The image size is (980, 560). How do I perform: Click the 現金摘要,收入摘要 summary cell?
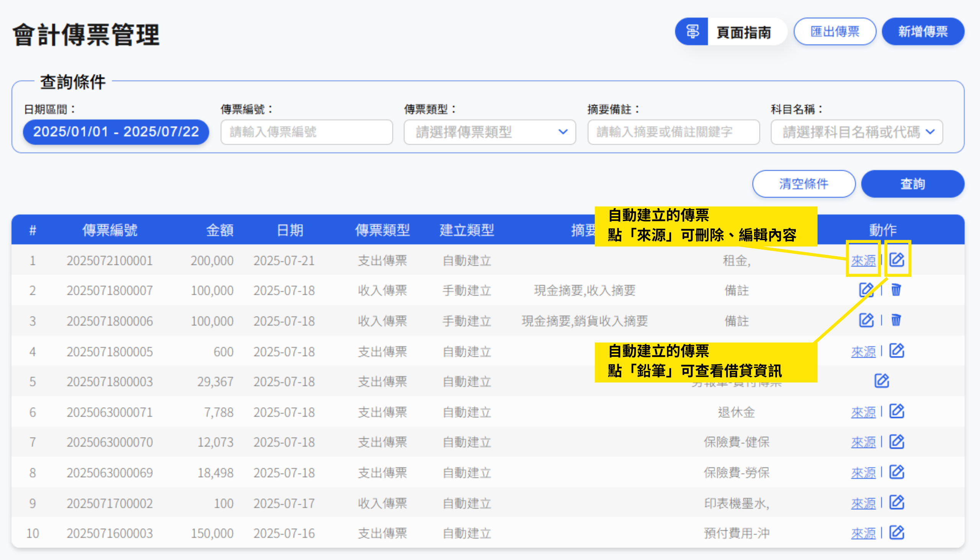585,291
